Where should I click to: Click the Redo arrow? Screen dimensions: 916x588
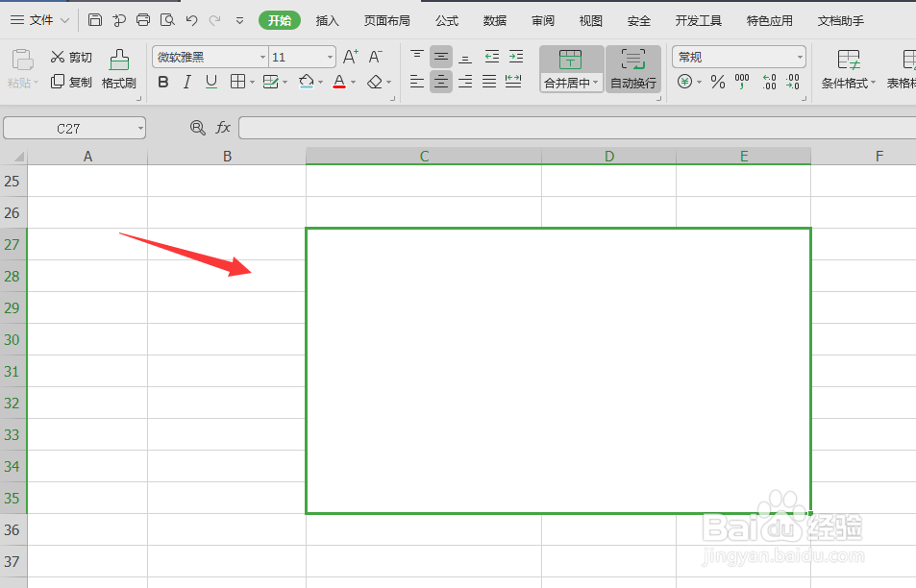[215, 20]
